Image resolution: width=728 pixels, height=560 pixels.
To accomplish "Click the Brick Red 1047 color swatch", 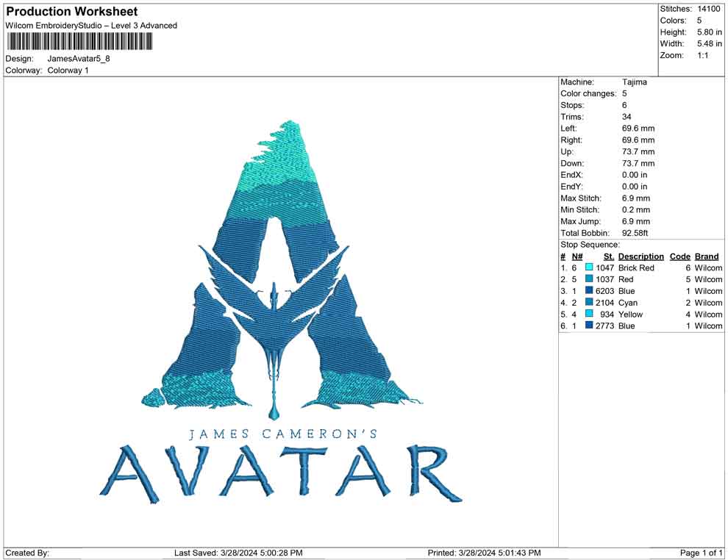I will click(589, 268).
